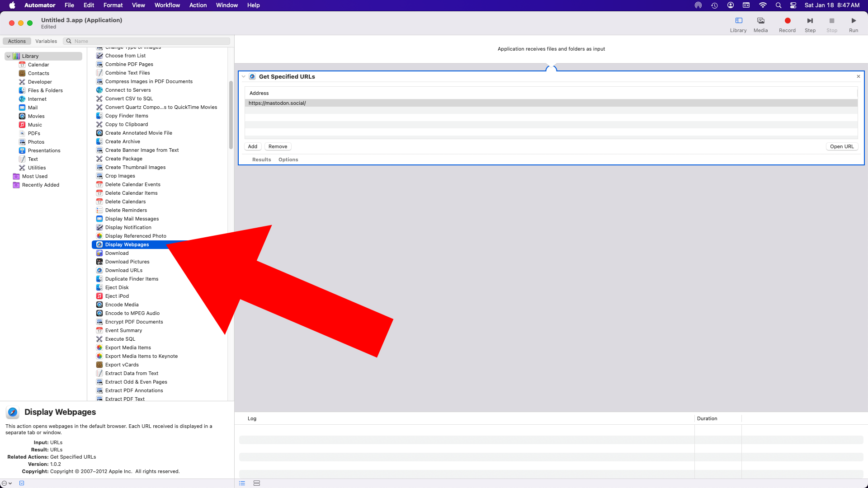Image resolution: width=868 pixels, height=488 pixels.
Task: Remove the Get Specified URLs action
Action: [x=858, y=76]
